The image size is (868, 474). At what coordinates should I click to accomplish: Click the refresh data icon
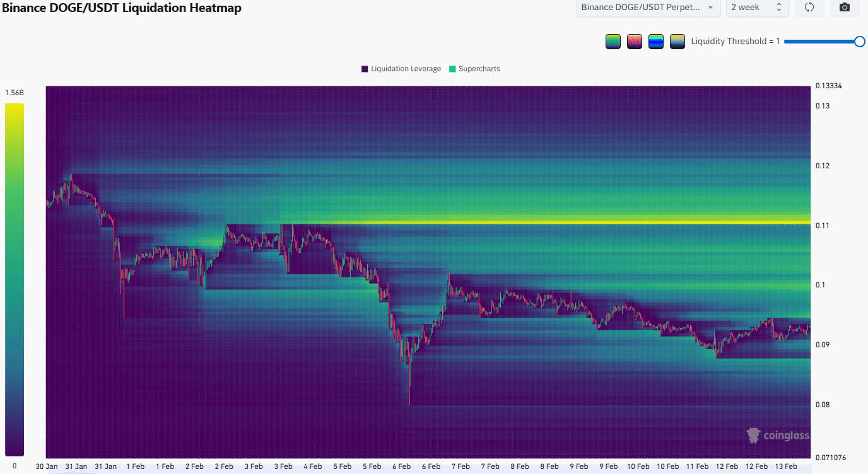point(809,8)
